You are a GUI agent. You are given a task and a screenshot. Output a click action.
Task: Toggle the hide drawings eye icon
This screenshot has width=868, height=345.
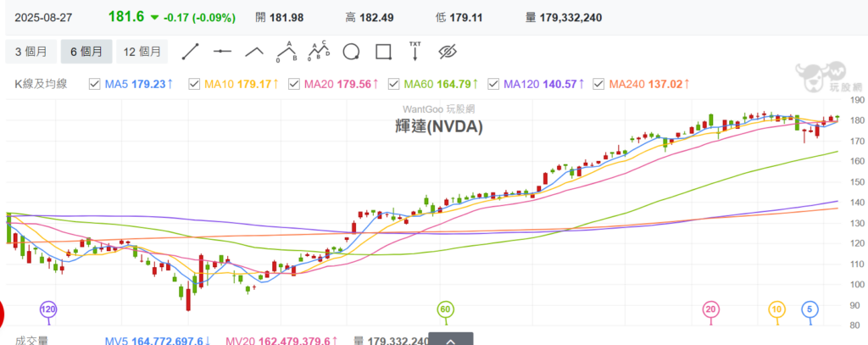tap(447, 52)
